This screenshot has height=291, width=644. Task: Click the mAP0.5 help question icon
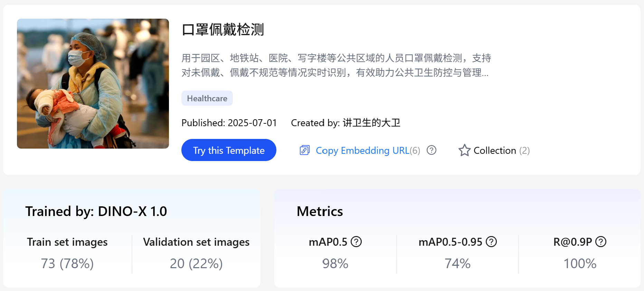pos(356,242)
